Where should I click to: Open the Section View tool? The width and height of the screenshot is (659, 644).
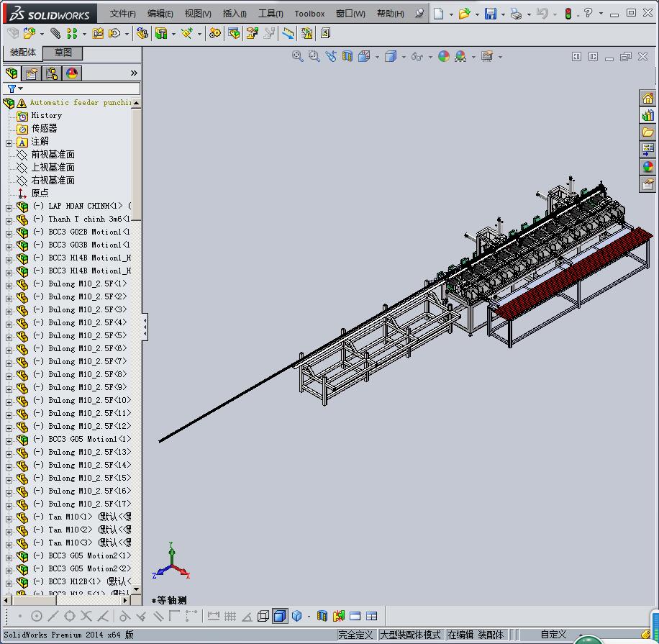(x=347, y=56)
